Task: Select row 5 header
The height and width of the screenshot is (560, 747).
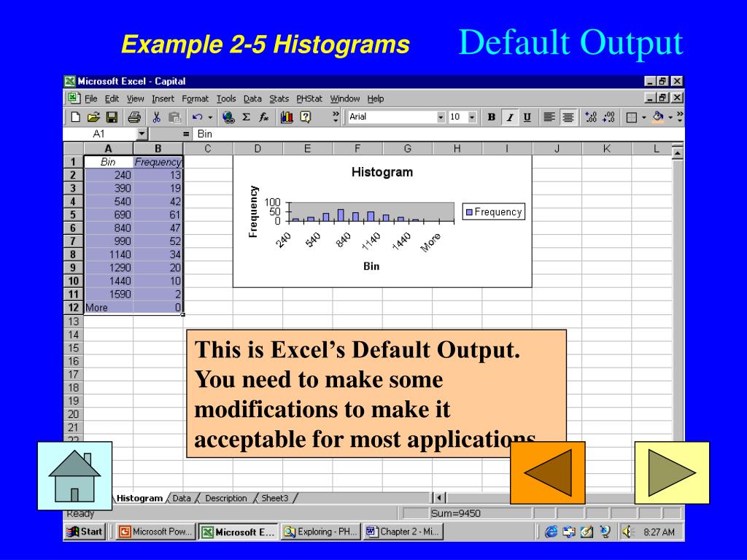Action: click(74, 215)
